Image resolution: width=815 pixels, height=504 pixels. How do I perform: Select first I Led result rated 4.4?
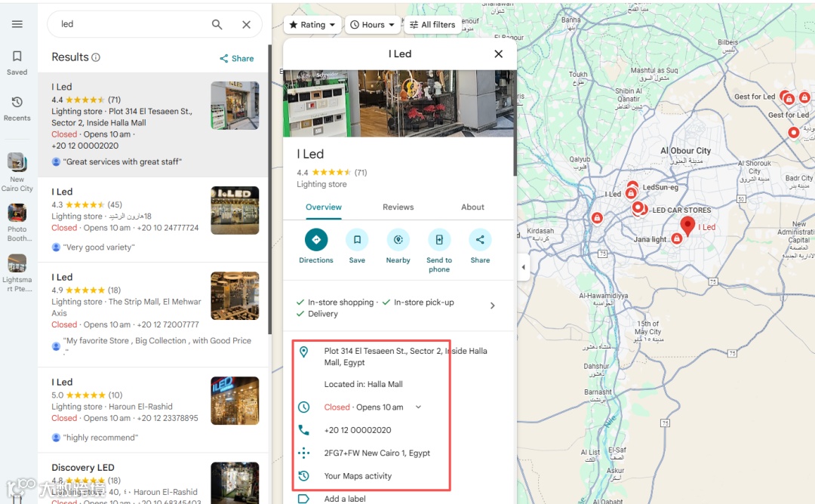click(x=153, y=124)
